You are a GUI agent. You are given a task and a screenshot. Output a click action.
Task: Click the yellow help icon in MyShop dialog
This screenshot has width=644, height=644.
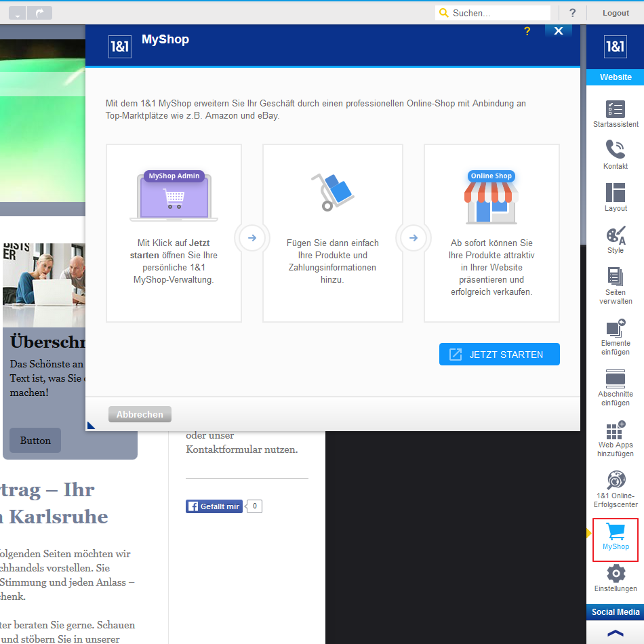click(527, 31)
